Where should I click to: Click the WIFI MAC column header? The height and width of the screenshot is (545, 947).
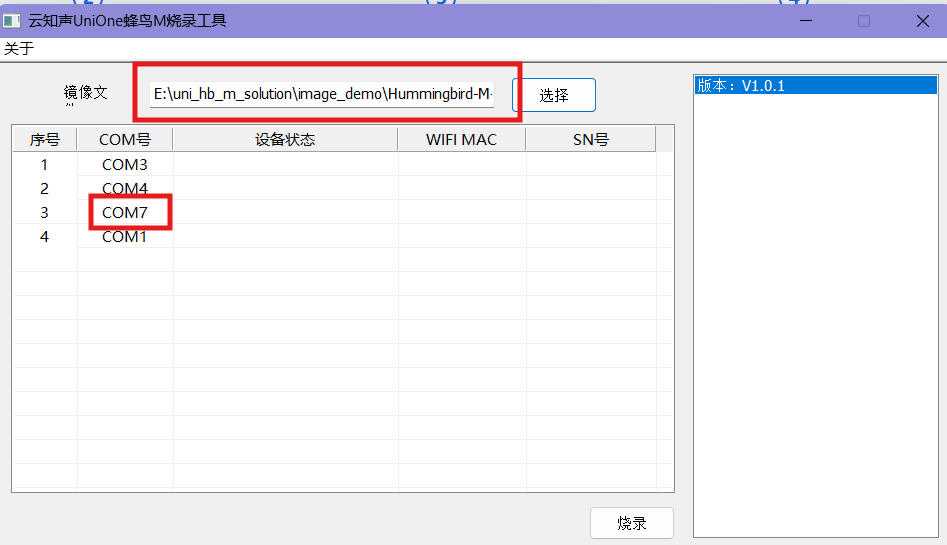(x=461, y=140)
